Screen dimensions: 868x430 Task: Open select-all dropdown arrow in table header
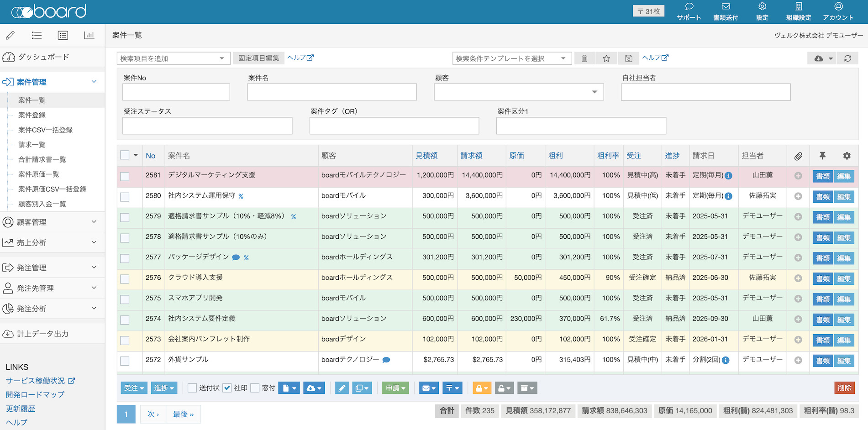click(136, 156)
